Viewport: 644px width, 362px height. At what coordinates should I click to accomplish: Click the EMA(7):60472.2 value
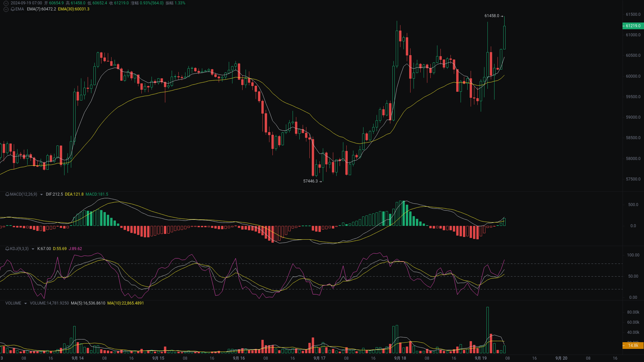(41, 9)
